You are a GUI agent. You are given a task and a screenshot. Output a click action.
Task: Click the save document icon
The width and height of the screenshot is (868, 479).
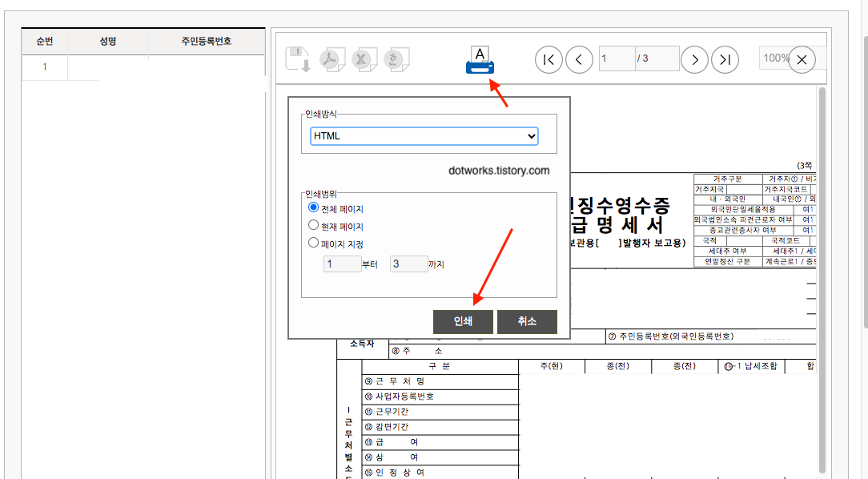[298, 58]
